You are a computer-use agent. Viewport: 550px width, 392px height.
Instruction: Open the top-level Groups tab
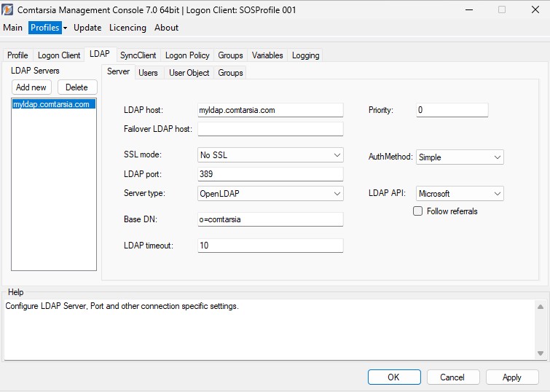pos(230,55)
